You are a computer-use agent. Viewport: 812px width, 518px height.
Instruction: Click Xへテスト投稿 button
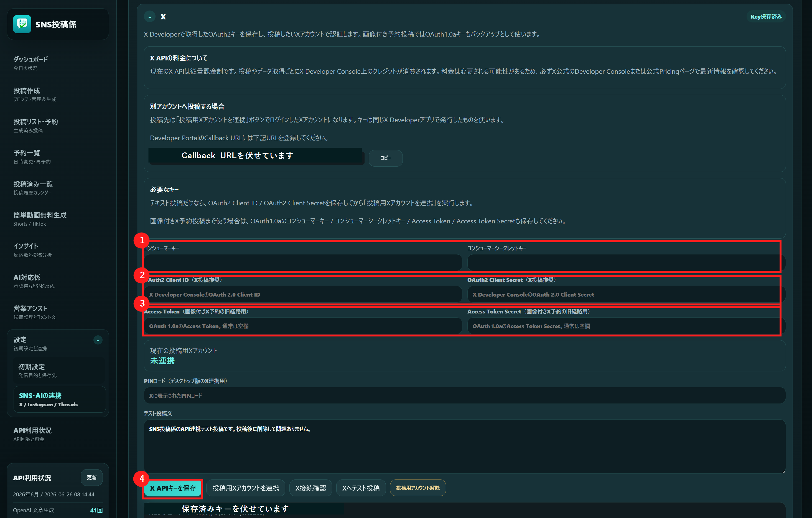pos(361,488)
